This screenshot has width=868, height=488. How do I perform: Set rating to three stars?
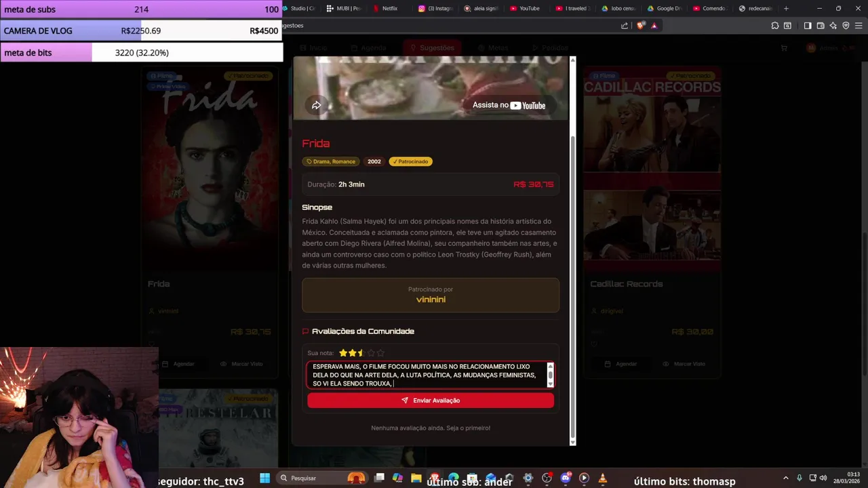pos(361,353)
